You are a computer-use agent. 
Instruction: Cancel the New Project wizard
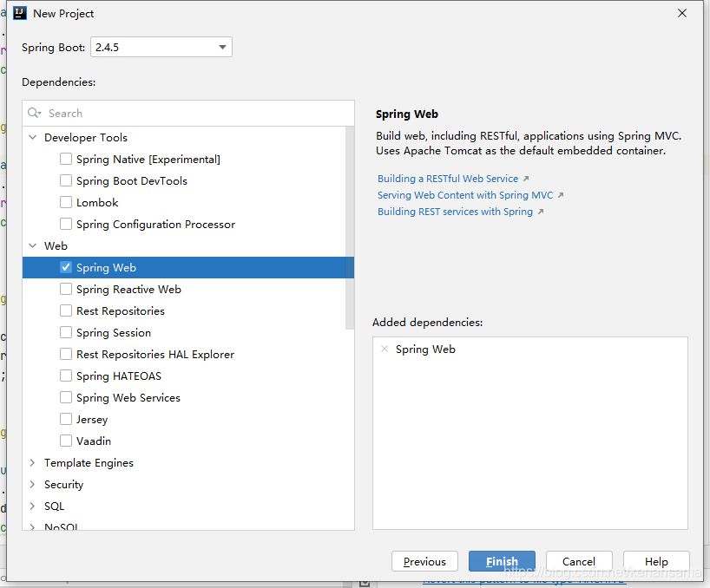point(579,561)
